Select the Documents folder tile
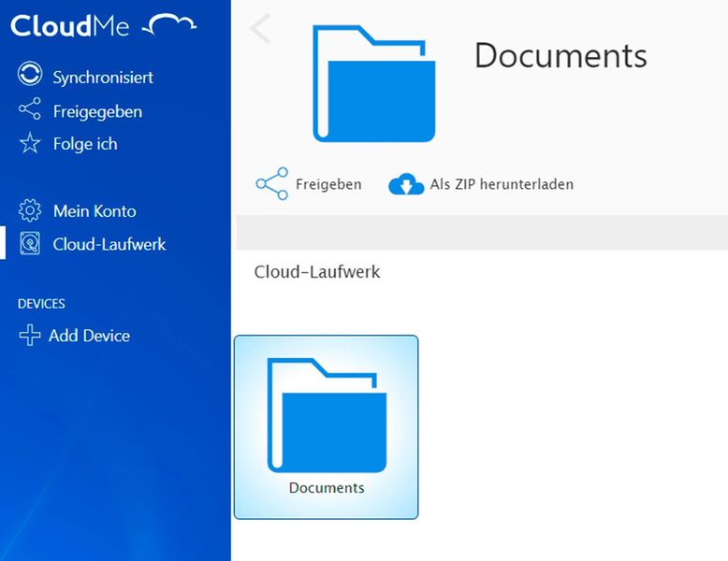Image resolution: width=728 pixels, height=561 pixels. [x=326, y=427]
